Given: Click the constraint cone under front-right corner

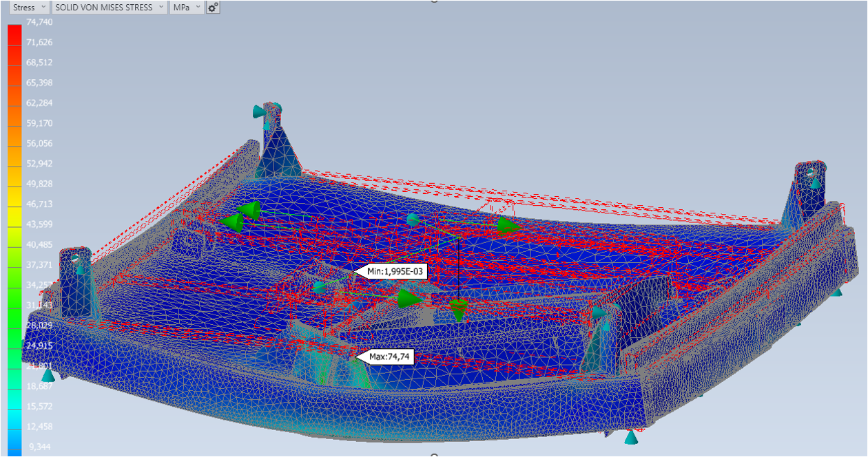Looking at the screenshot, I should (630, 436).
